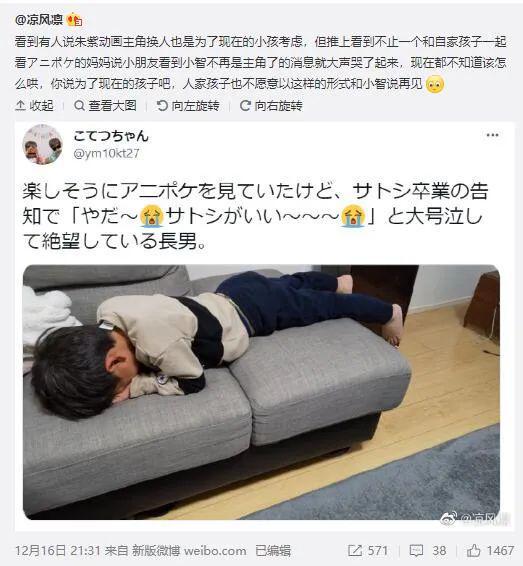Image resolution: width=523 pixels, height=566 pixels.
Task: Open the @ym10kt27 handle
Action: tap(106, 153)
